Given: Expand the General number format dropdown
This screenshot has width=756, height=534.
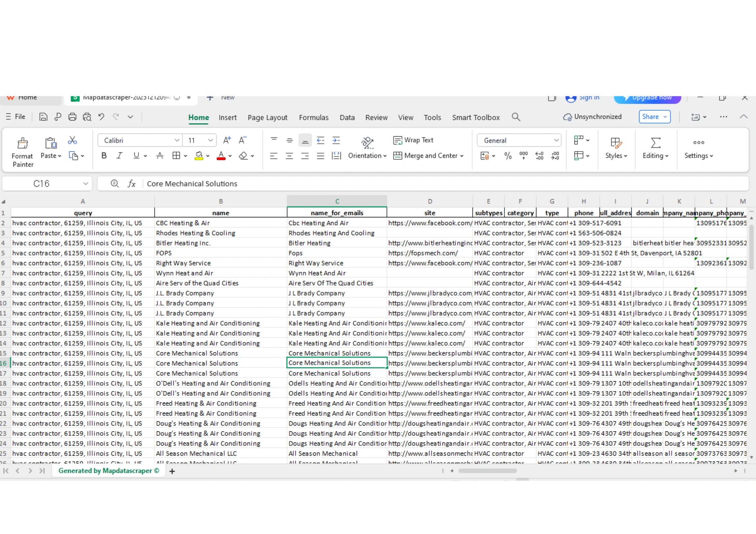Looking at the screenshot, I should [x=556, y=140].
